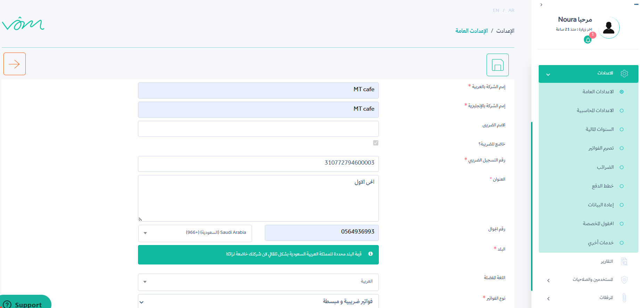The image size is (644, 308).
Task: Click the sidebar vertical scrollbar
Action: (x=532, y=206)
